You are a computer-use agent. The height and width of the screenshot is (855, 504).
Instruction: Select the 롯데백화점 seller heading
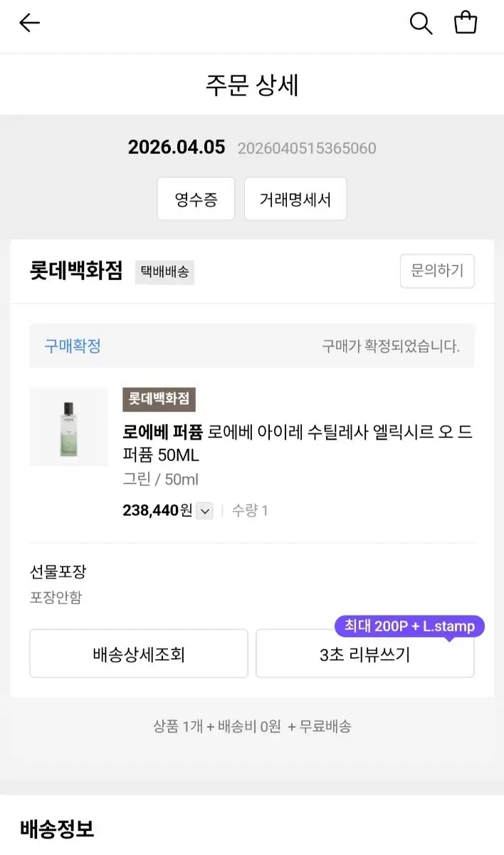pos(76,271)
